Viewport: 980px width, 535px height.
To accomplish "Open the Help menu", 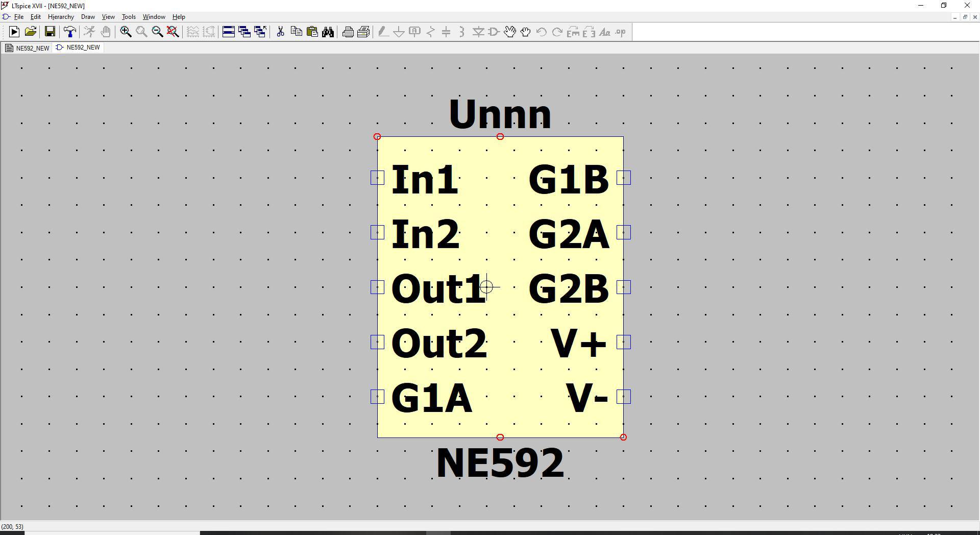I will tap(179, 17).
